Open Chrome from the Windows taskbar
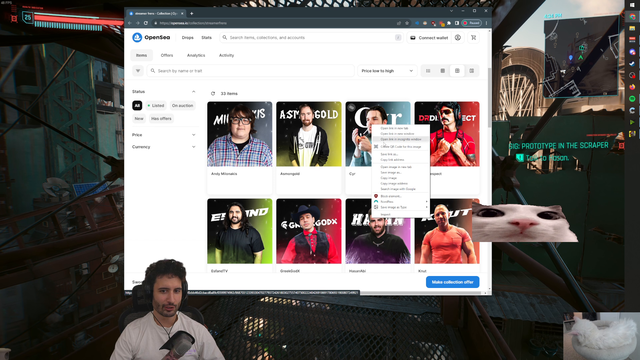640x360 pixels. pos(632,17)
